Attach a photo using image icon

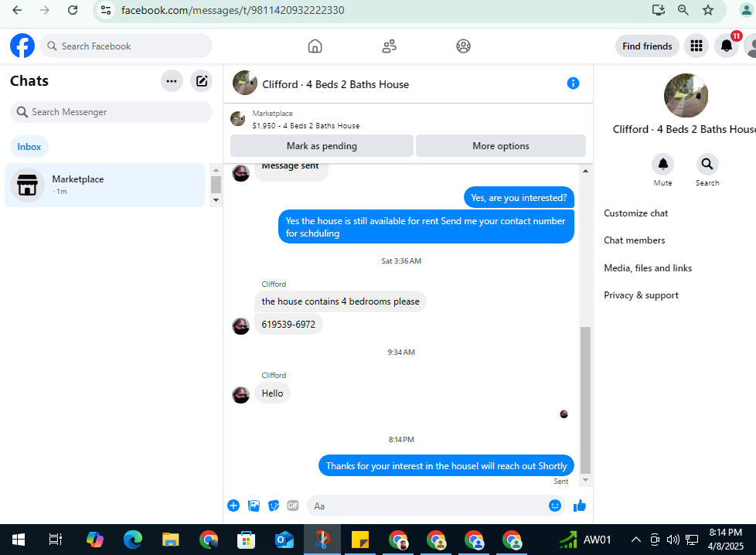[254, 506]
